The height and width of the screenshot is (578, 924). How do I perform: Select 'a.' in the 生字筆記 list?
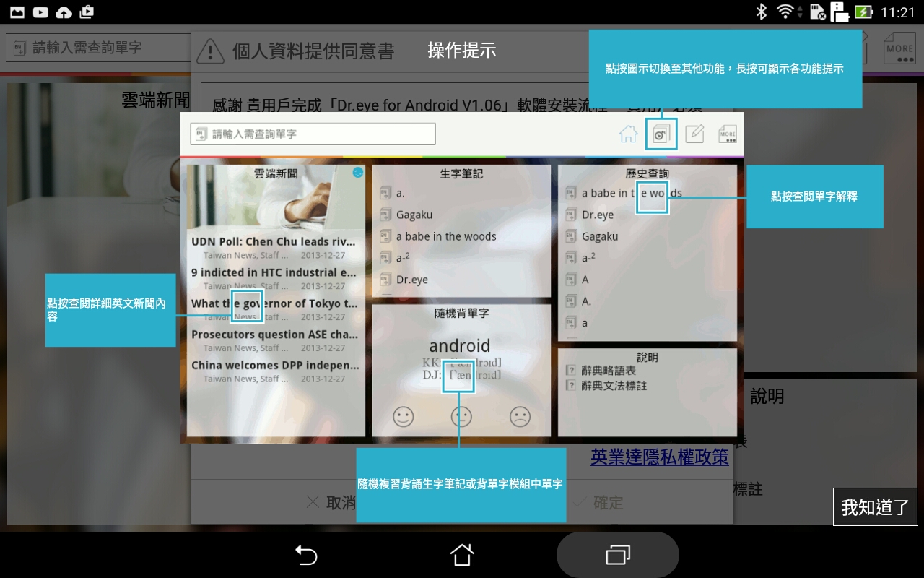pos(401,193)
